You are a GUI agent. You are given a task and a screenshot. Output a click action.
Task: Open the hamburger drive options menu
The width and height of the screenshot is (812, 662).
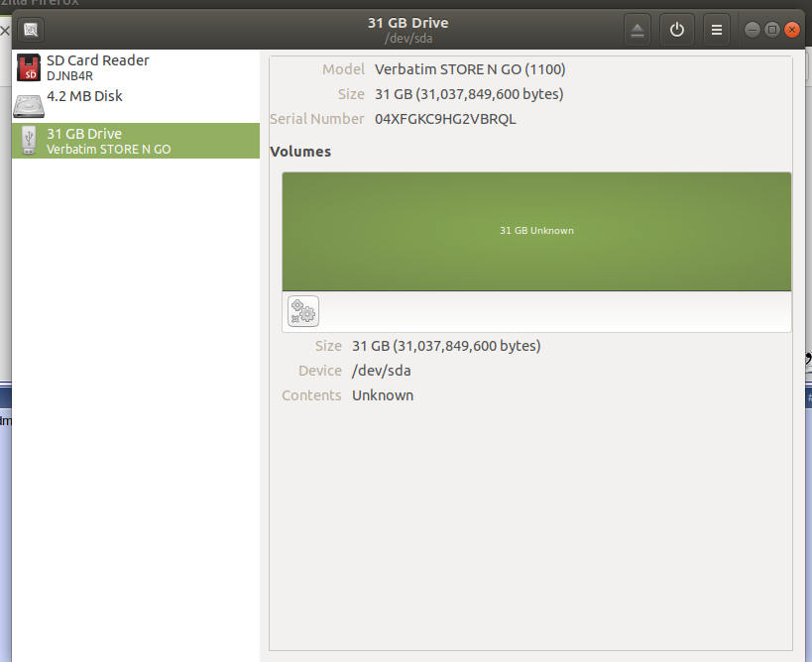click(x=717, y=30)
